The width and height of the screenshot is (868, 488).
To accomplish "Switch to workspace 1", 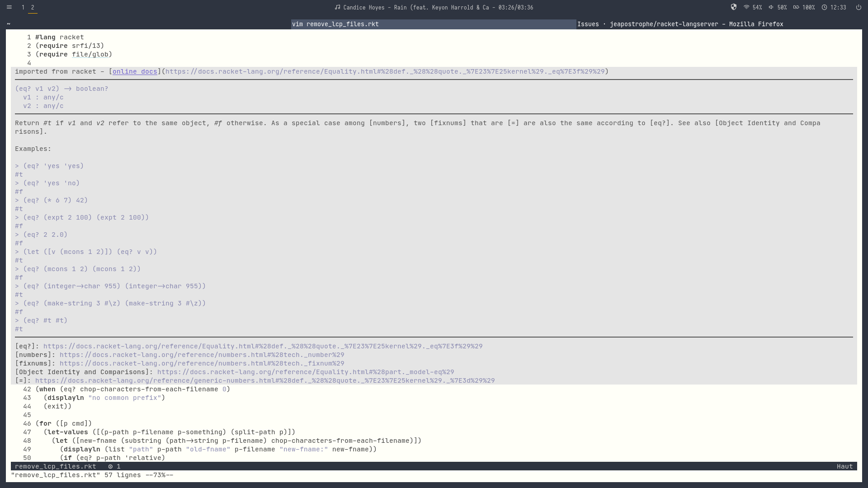I will tap(23, 7).
